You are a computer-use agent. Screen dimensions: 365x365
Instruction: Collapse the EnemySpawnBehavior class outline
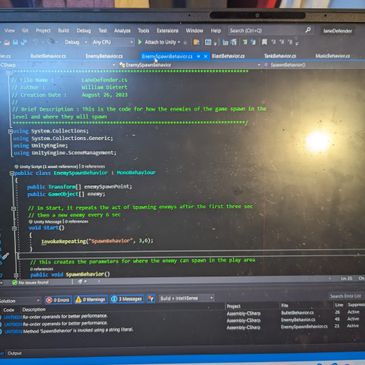coord(12,173)
